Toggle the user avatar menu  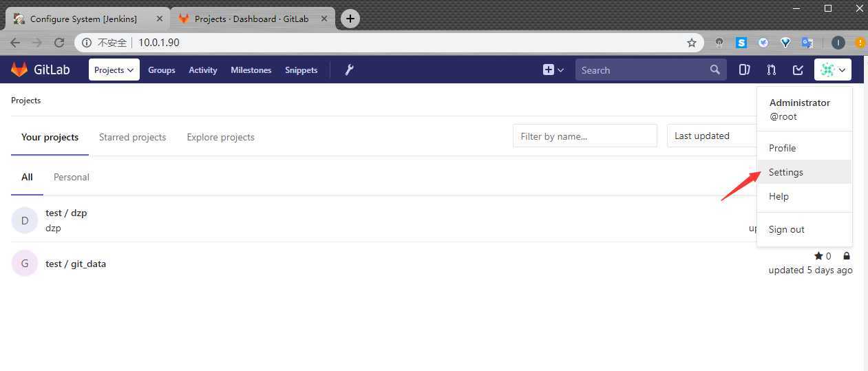click(x=833, y=70)
